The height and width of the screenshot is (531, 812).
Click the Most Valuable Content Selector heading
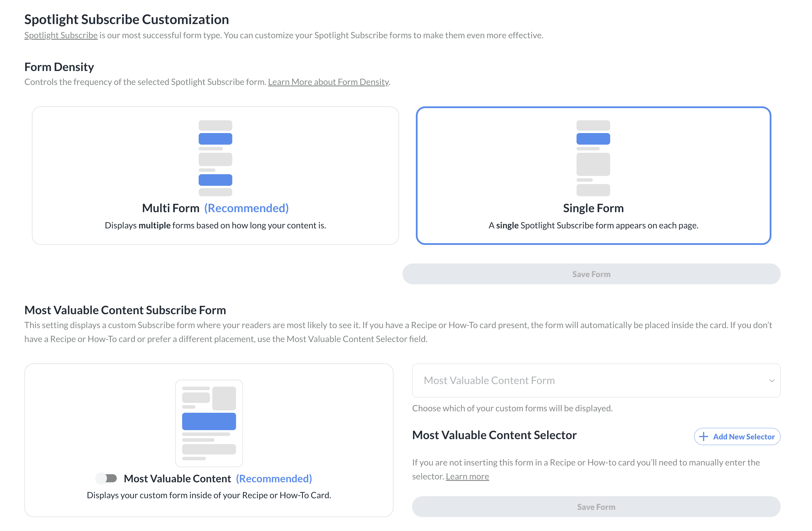pyautogui.click(x=494, y=435)
